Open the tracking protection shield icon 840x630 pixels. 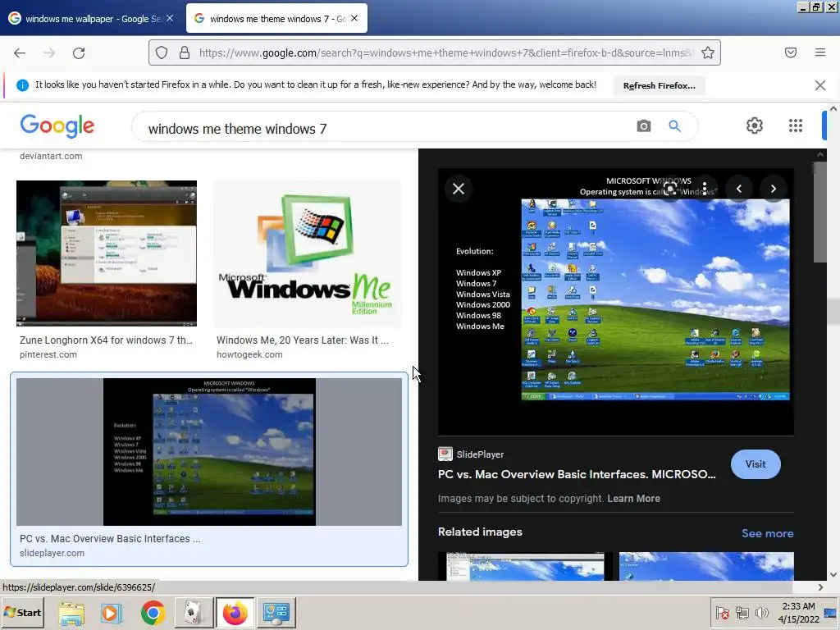[162, 52]
